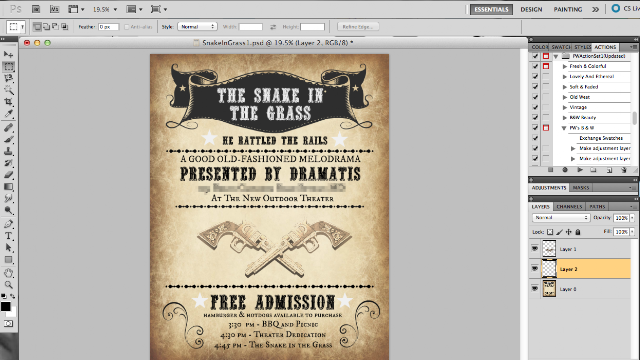Select the Clone Stamp tool
640x360 pixels.
8,151
